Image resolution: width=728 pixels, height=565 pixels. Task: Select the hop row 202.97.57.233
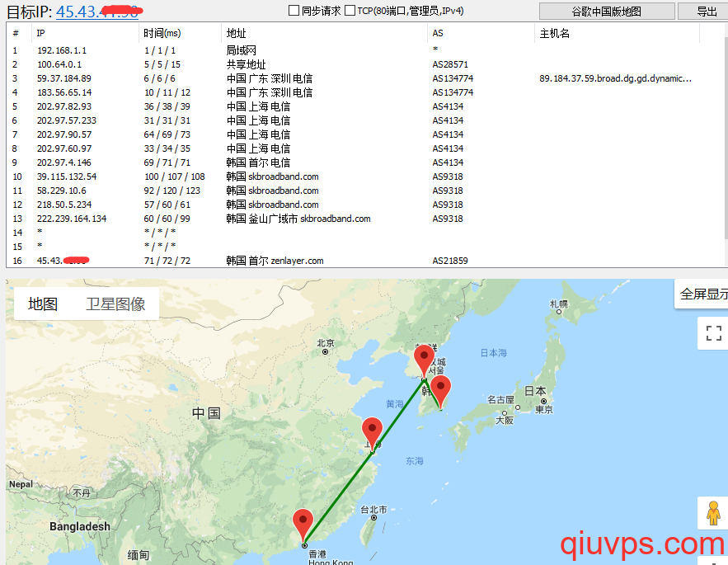pyautogui.click(x=366, y=120)
